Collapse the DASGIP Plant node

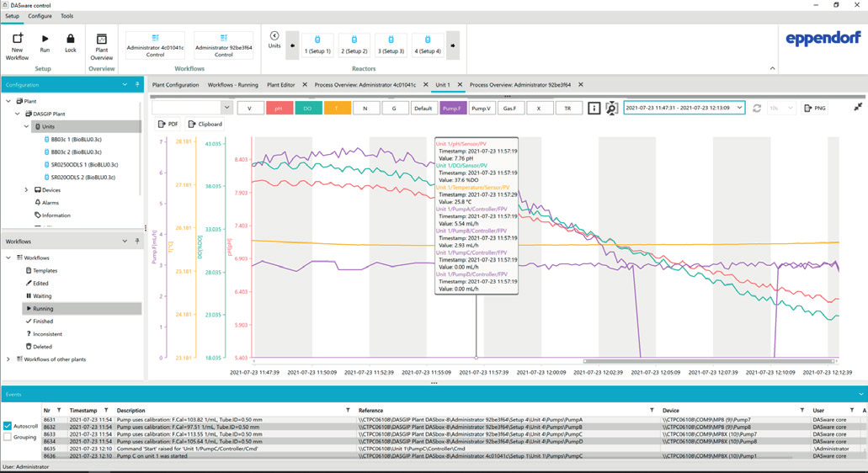[18, 114]
